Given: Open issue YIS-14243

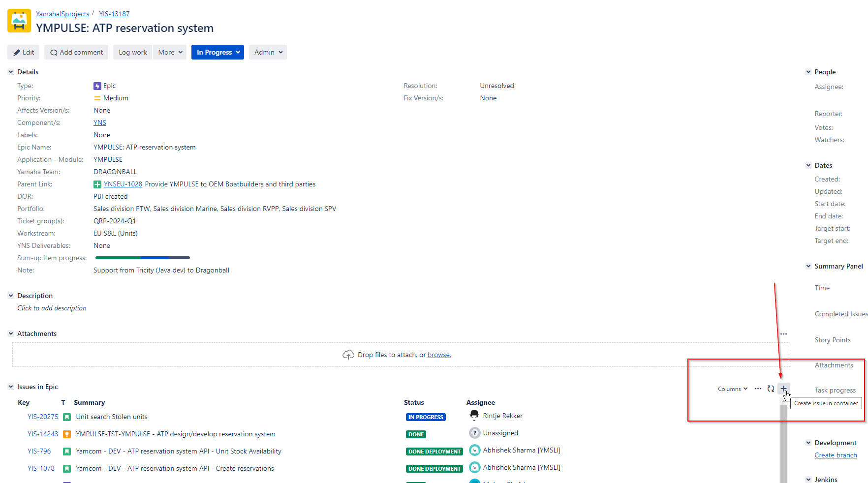Looking at the screenshot, I should pyautogui.click(x=43, y=434).
